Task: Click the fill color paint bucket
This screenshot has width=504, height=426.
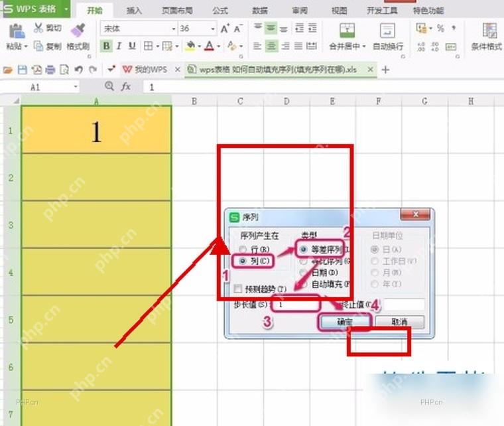Action: (x=190, y=46)
